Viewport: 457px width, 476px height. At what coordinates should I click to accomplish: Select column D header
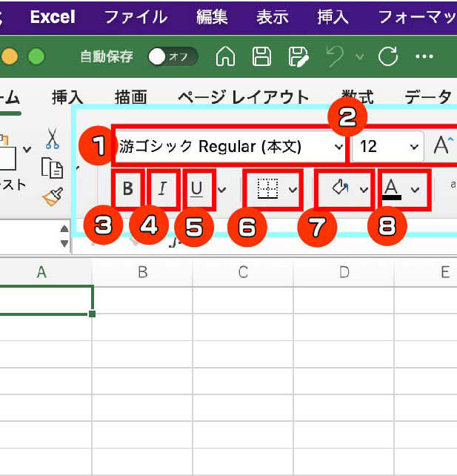(344, 272)
